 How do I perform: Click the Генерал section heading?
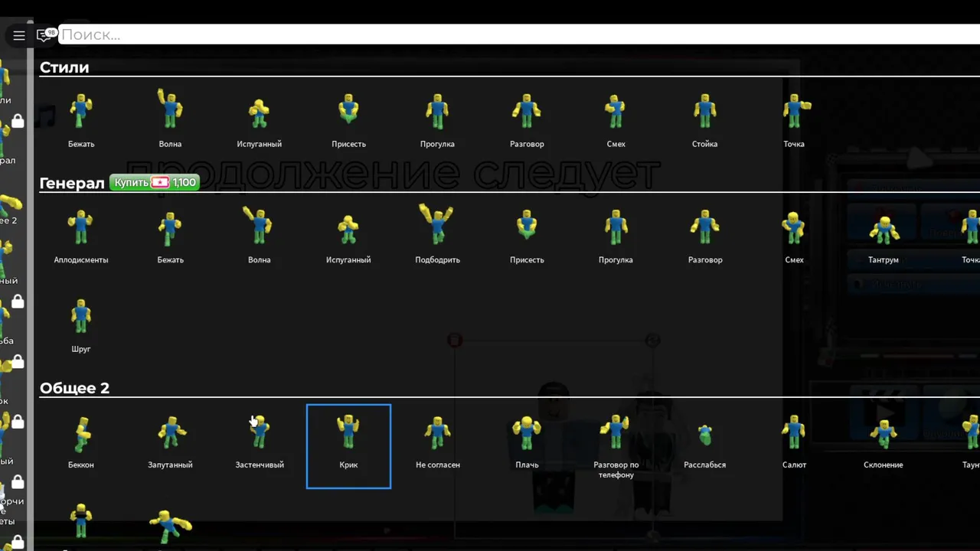pos(72,183)
